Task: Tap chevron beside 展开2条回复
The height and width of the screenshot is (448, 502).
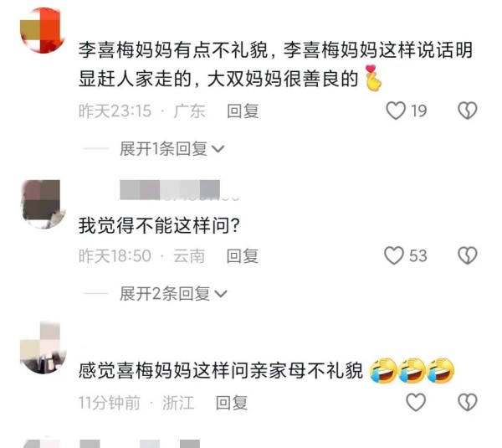Action: [221, 294]
